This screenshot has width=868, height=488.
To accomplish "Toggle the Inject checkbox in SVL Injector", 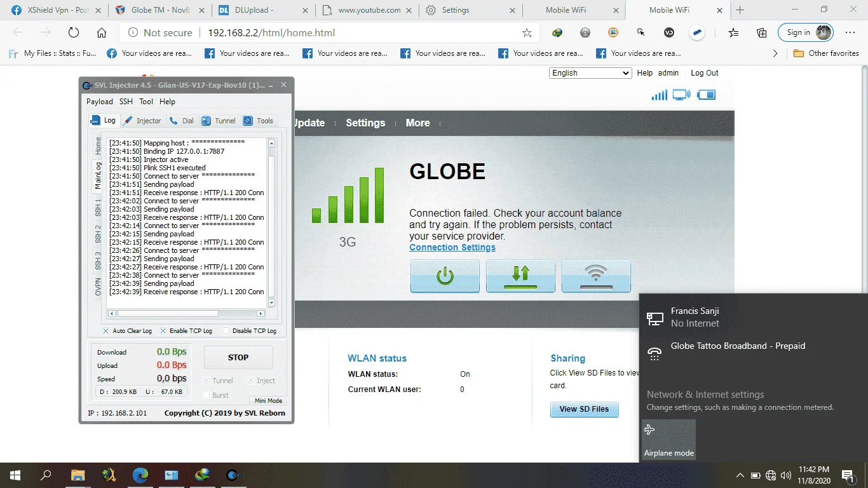I will pos(250,381).
